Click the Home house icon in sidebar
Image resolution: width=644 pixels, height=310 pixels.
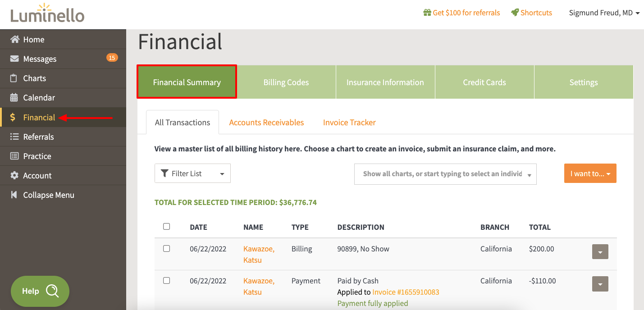14,40
